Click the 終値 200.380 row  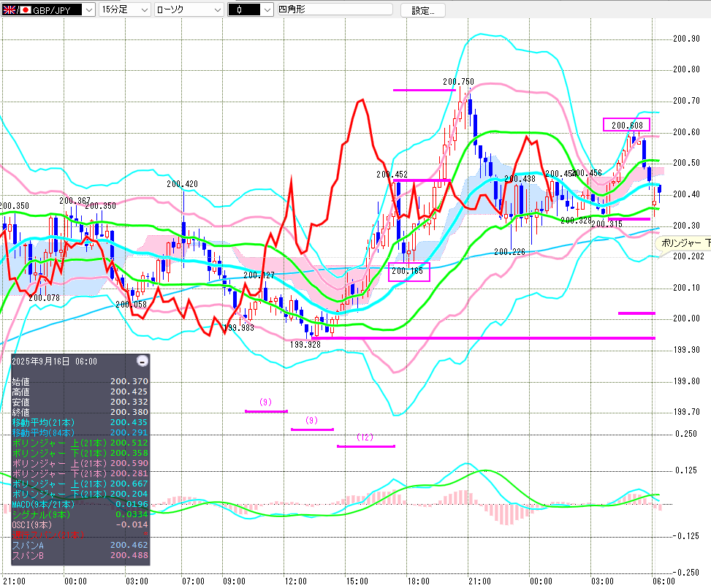click(80, 412)
